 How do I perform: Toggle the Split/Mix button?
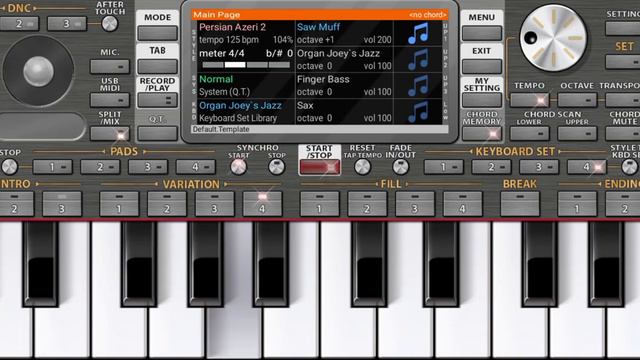pos(110,133)
